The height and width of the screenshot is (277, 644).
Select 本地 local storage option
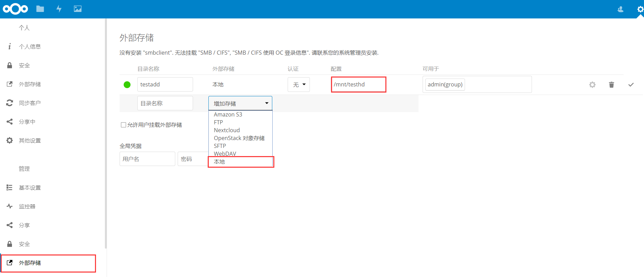click(x=241, y=162)
